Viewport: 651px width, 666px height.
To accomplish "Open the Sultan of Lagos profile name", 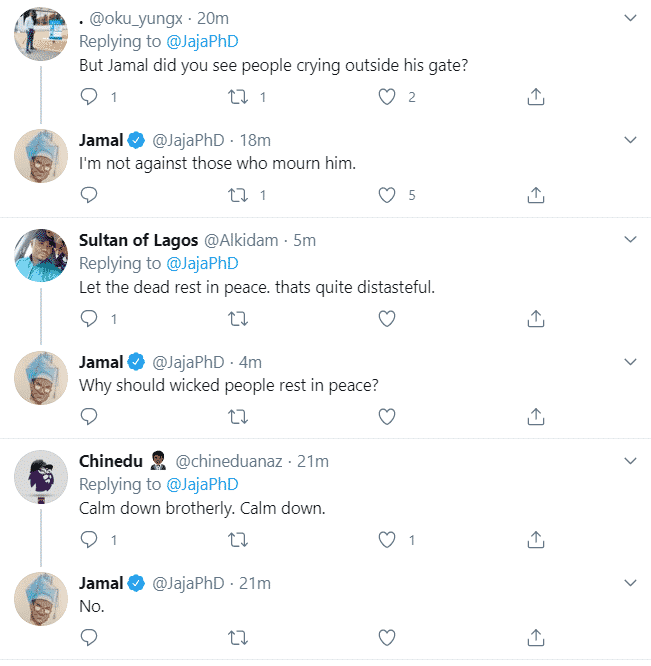I will coord(138,240).
